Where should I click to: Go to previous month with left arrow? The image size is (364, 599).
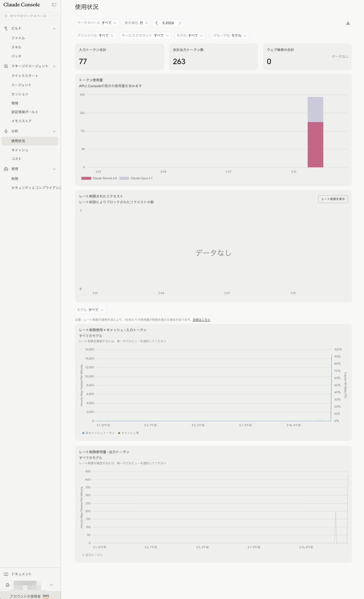point(157,23)
